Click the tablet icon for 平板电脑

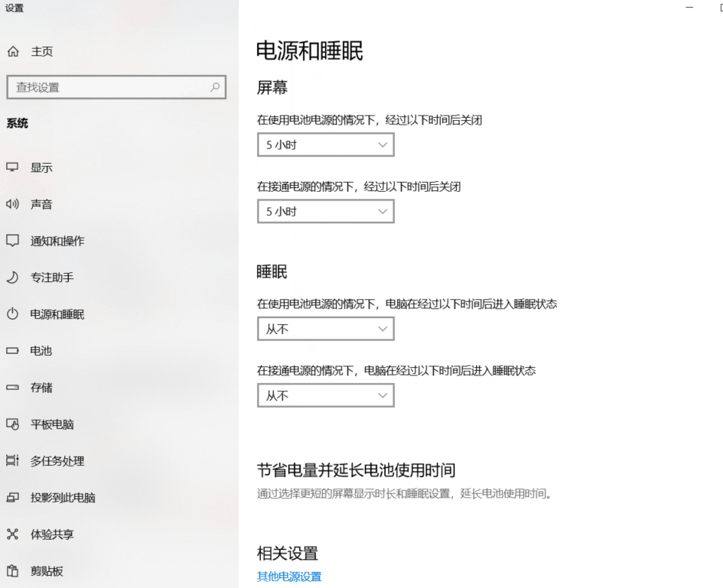[12, 424]
